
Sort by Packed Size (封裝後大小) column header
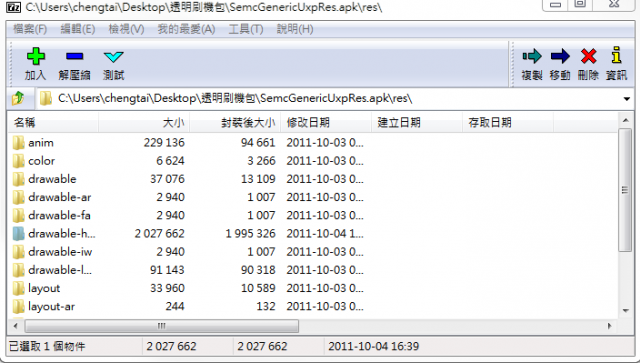pyautogui.click(x=235, y=122)
